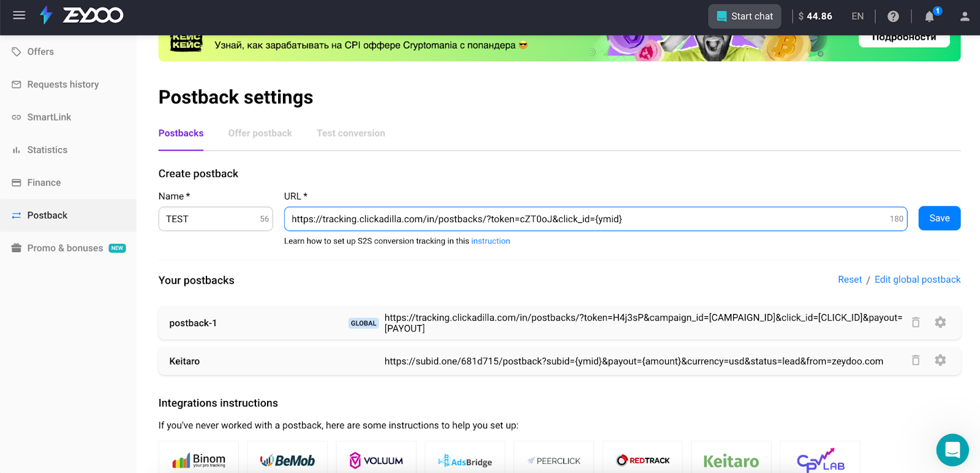Open the notifications bell
Screen dimensions: 980x473
(x=929, y=17)
